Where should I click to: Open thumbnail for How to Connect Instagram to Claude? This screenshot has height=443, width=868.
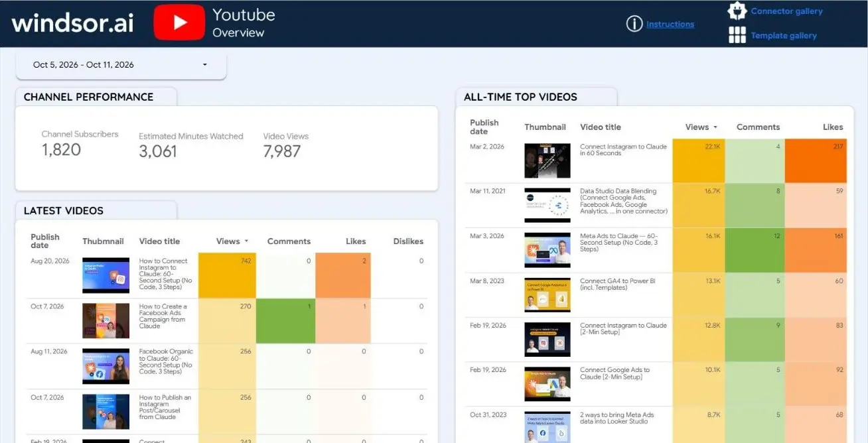click(x=106, y=275)
